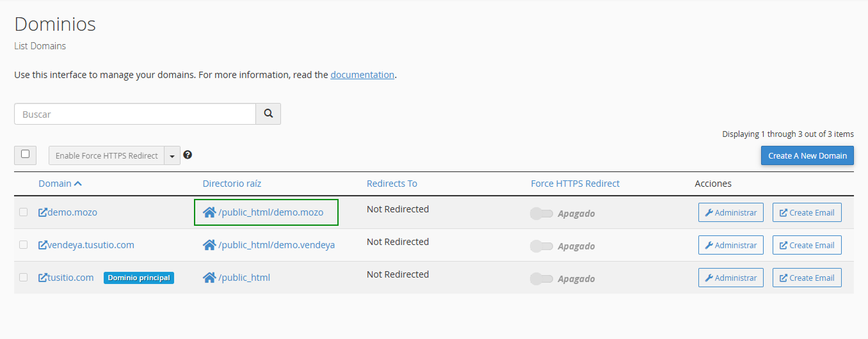Toggle Force HTTPS Redirect for demo.mozo
This screenshot has width=868, height=339.
tap(542, 214)
